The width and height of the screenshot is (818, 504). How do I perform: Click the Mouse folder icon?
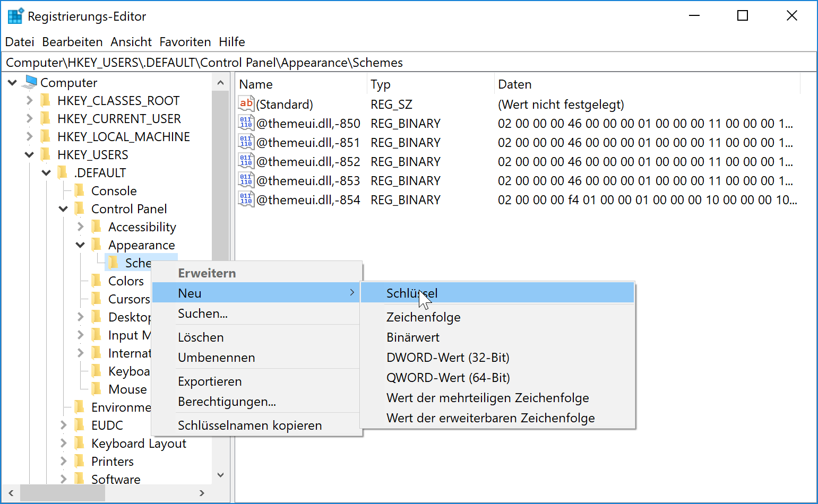(x=97, y=389)
